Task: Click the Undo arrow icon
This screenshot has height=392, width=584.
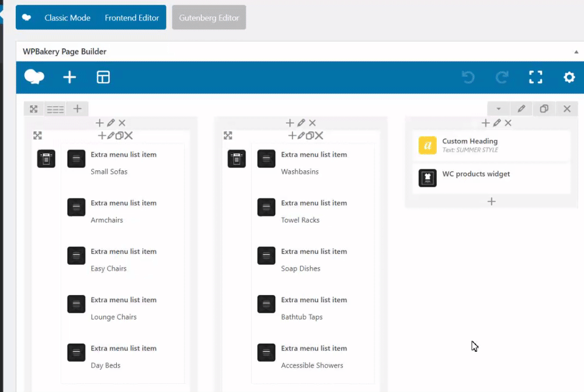Action: [x=468, y=78]
